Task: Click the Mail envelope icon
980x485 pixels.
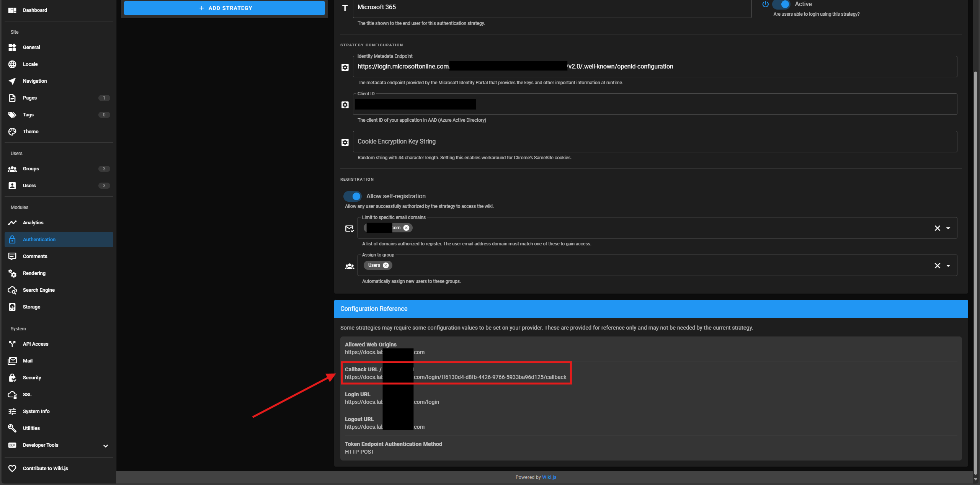Action: point(12,361)
